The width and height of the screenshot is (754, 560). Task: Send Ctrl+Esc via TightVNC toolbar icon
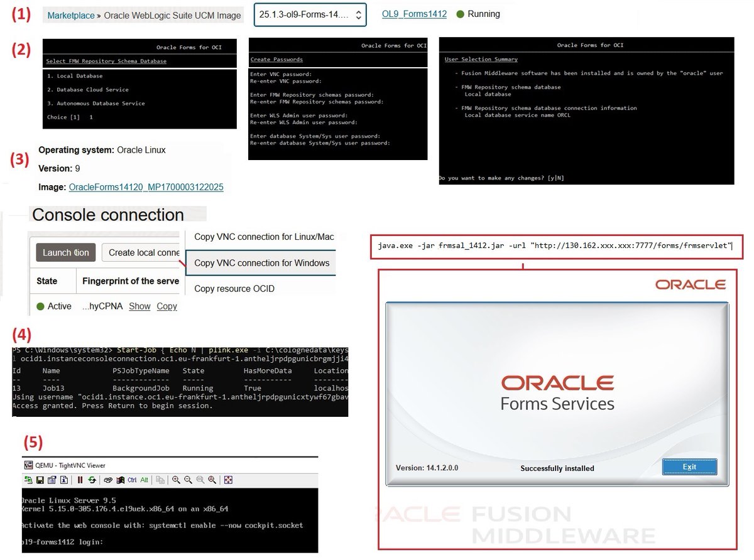(121, 480)
